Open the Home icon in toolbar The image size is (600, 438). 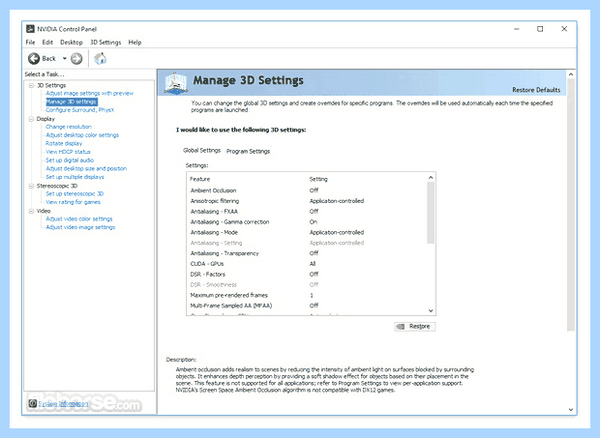tap(100, 59)
